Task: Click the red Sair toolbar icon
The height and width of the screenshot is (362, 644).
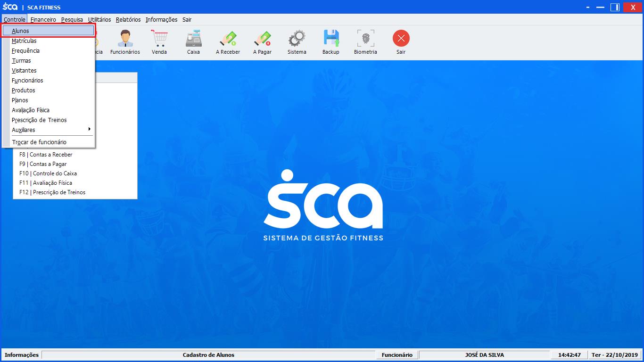Action: tap(401, 42)
